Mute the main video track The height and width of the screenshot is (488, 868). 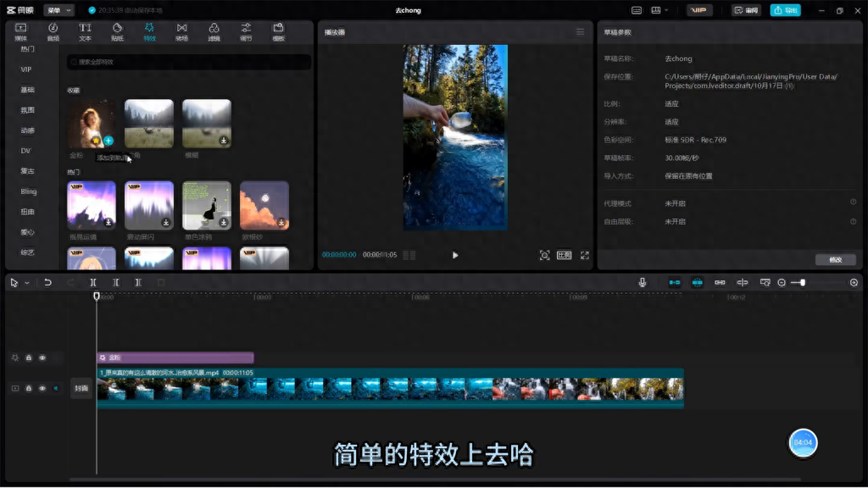click(55, 388)
